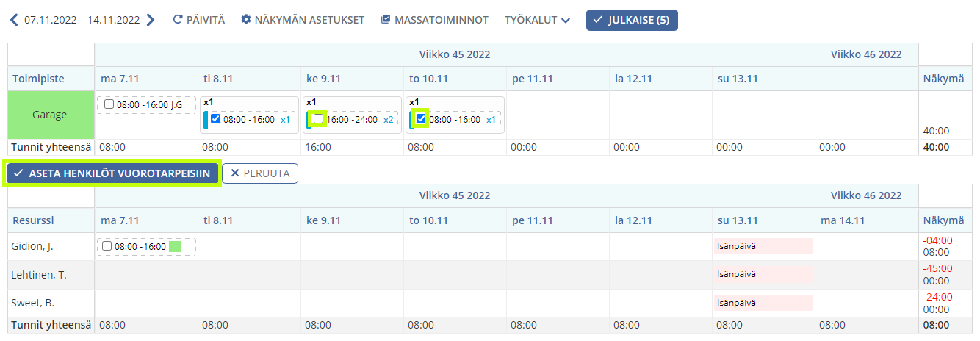Click the x2 count on Wednesday shift

[x=389, y=119]
